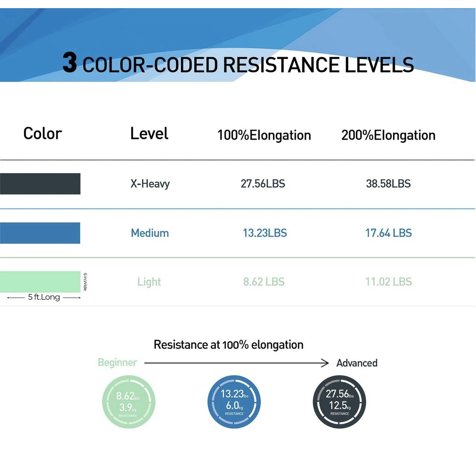Select the blue Medium color swatch
476x459 pixels.
tap(40, 233)
